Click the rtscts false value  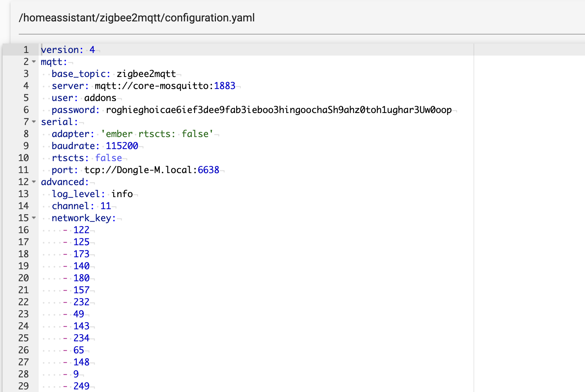click(x=109, y=158)
